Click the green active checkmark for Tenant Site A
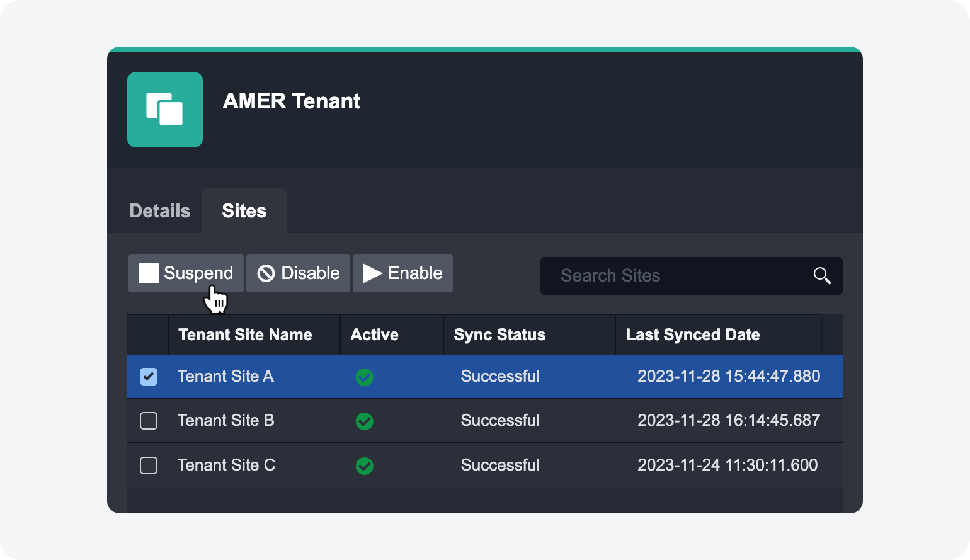This screenshot has height=560, width=970. (365, 377)
